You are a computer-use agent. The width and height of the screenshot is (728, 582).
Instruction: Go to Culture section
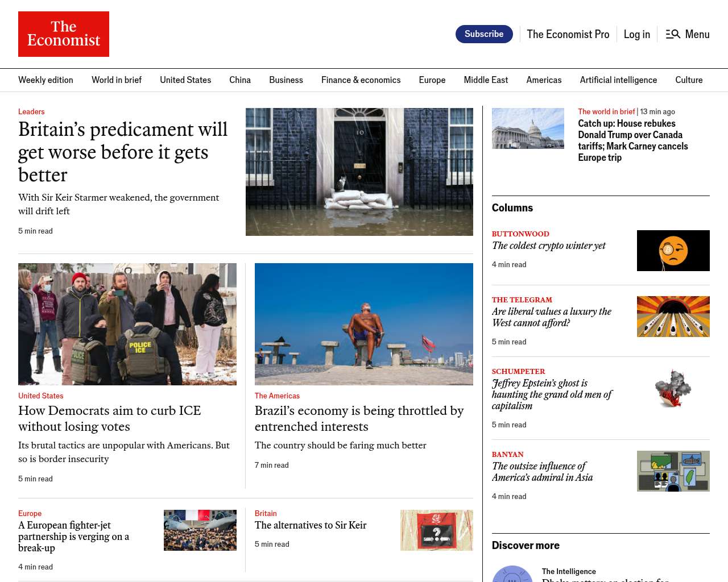click(689, 80)
